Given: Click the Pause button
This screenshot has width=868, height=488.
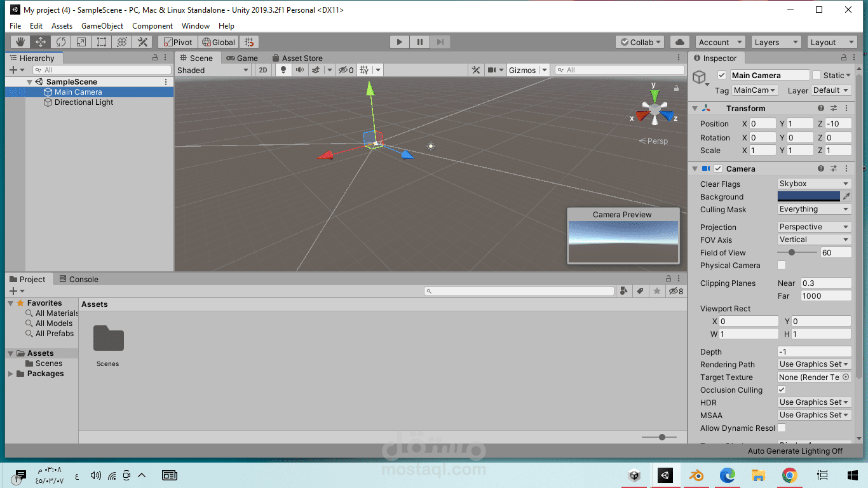Looking at the screenshot, I should [419, 42].
